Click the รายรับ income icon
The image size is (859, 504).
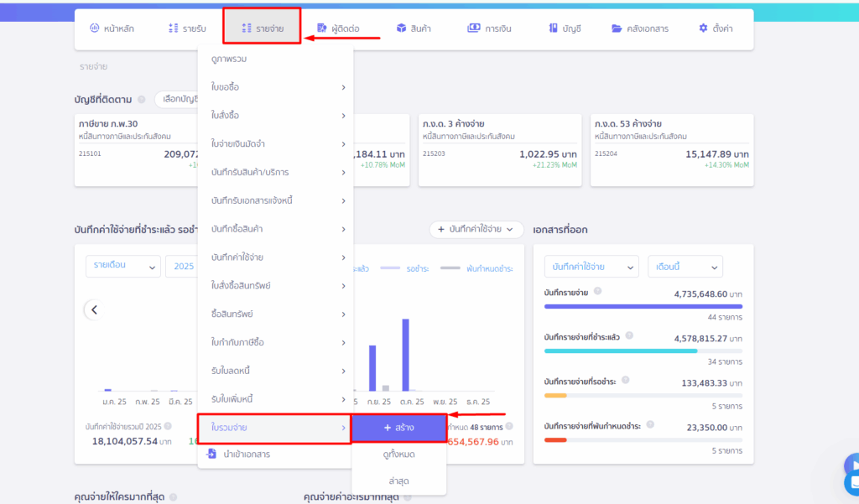[174, 29]
